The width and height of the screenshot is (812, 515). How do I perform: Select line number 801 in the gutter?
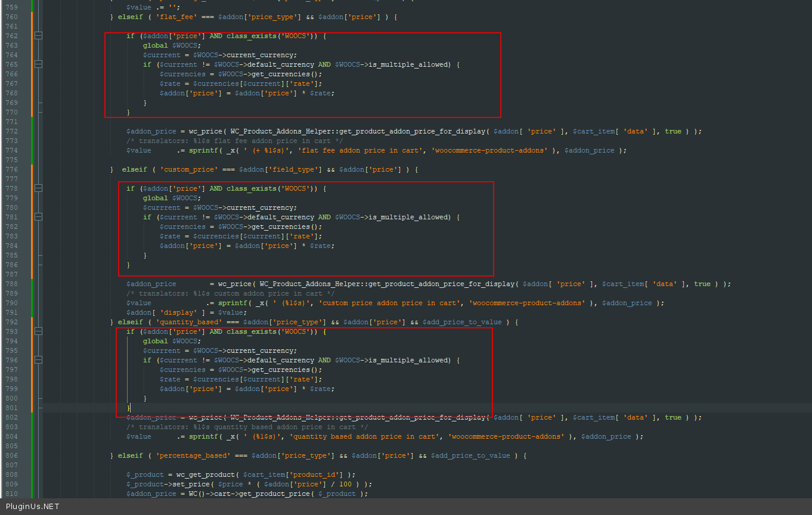pyautogui.click(x=11, y=408)
